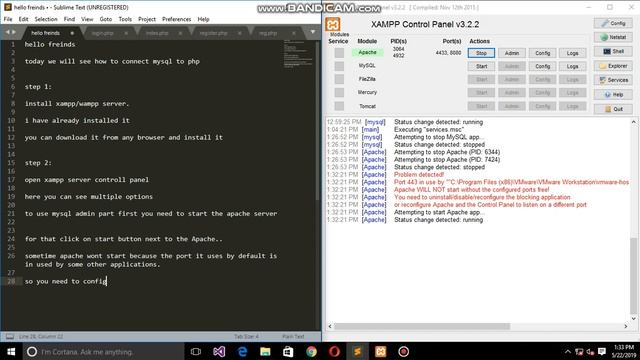The height and width of the screenshot is (360, 640).
Task: Go to the previous Sublime tab arrow
Action: pyautogui.click(x=7, y=32)
